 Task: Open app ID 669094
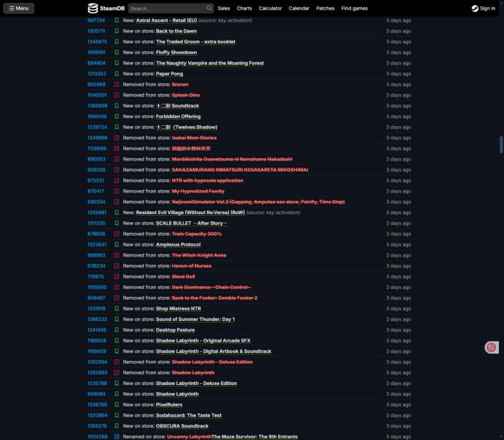coord(96,394)
